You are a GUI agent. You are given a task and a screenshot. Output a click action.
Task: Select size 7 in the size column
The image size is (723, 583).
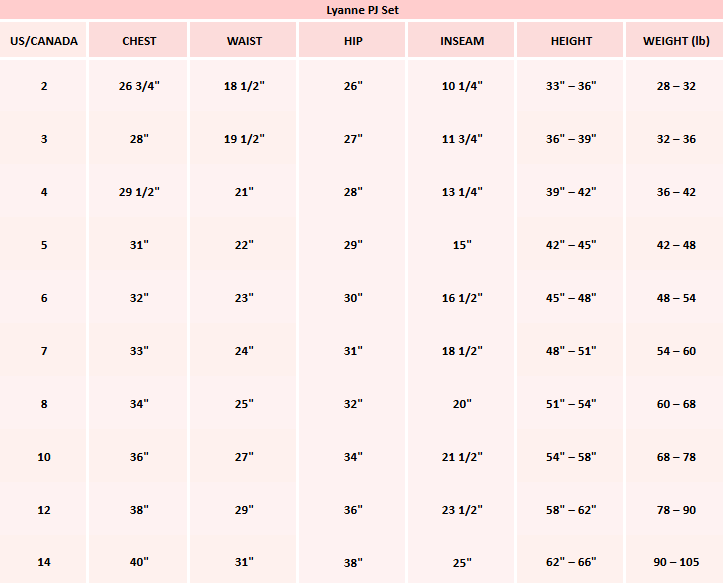(44, 351)
